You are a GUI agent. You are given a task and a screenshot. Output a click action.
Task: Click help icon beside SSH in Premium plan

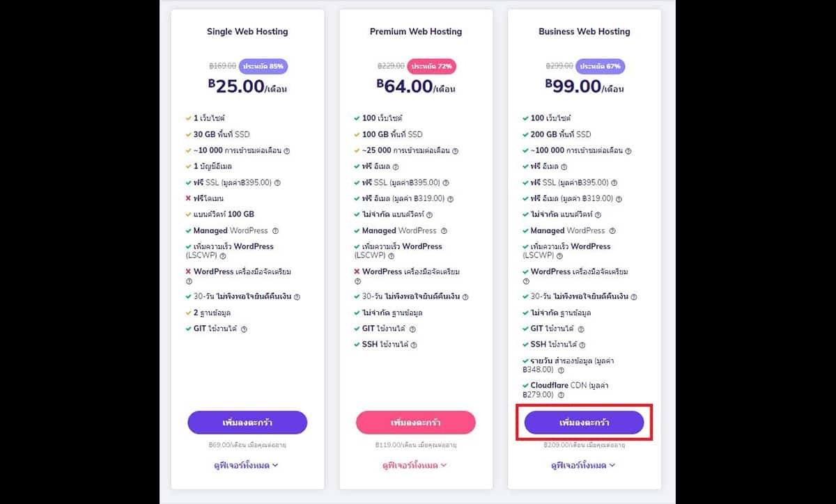pos(414,345)
